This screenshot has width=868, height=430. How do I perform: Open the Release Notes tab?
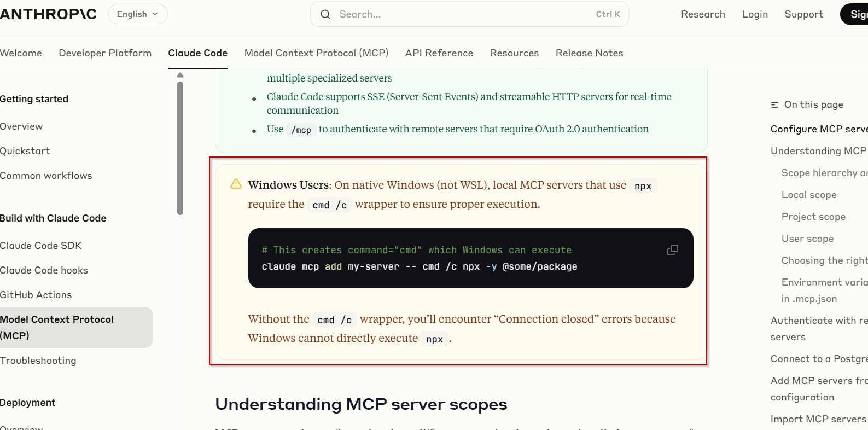click(589, 53)
